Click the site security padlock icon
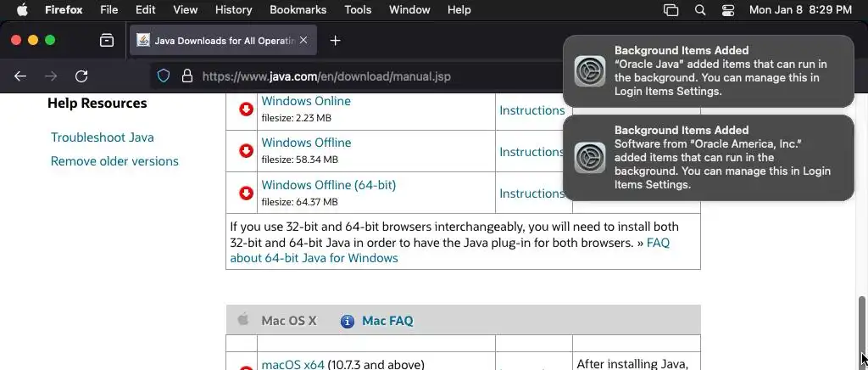This screenshot has width=868, height=370. (x=187, y=76)
